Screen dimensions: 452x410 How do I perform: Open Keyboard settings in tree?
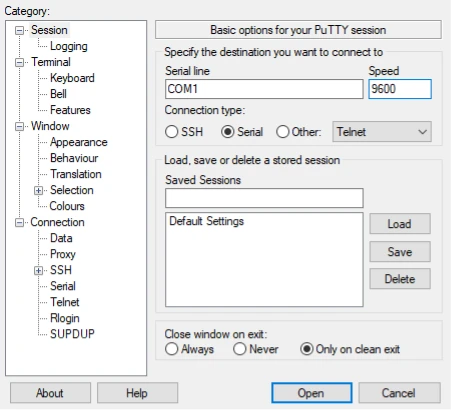coord(72,78)
